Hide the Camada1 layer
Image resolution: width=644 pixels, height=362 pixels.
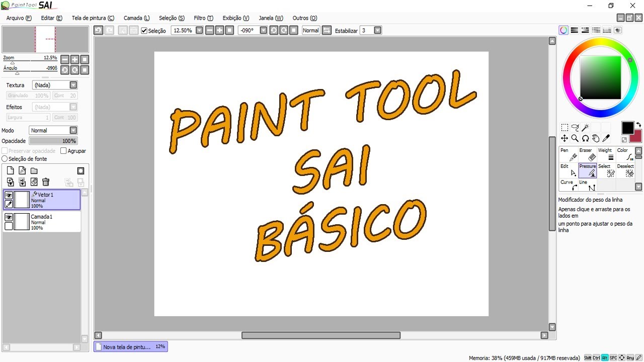9,217
